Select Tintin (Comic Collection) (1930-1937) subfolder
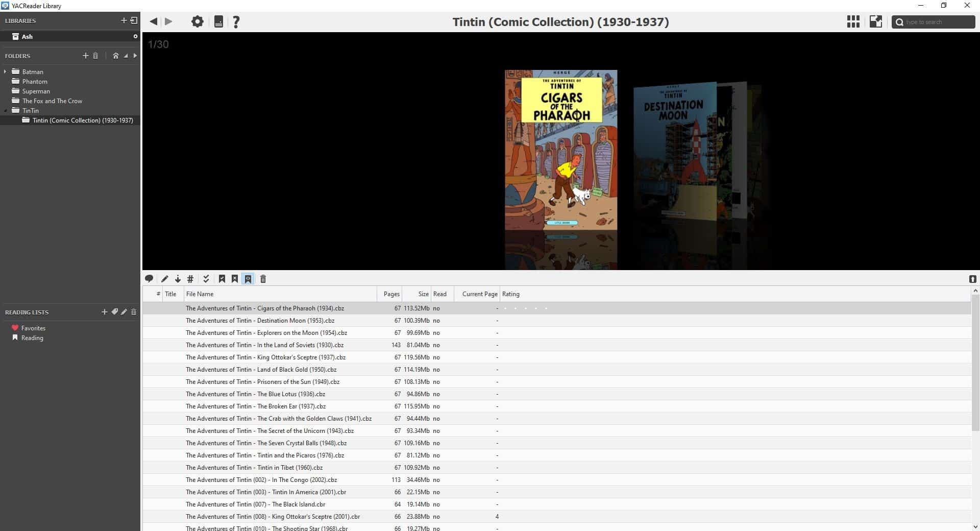The width and height of the screenshot is (980, 531). click(x=83, y=120)
